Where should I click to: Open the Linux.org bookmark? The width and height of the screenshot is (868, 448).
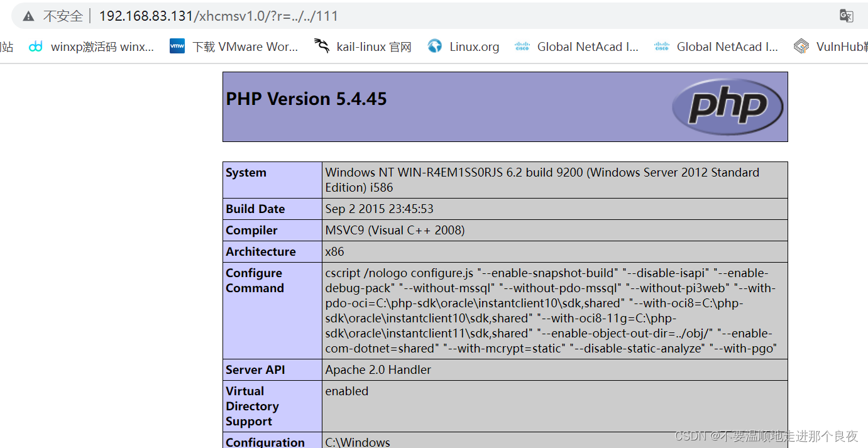(475, 46)
